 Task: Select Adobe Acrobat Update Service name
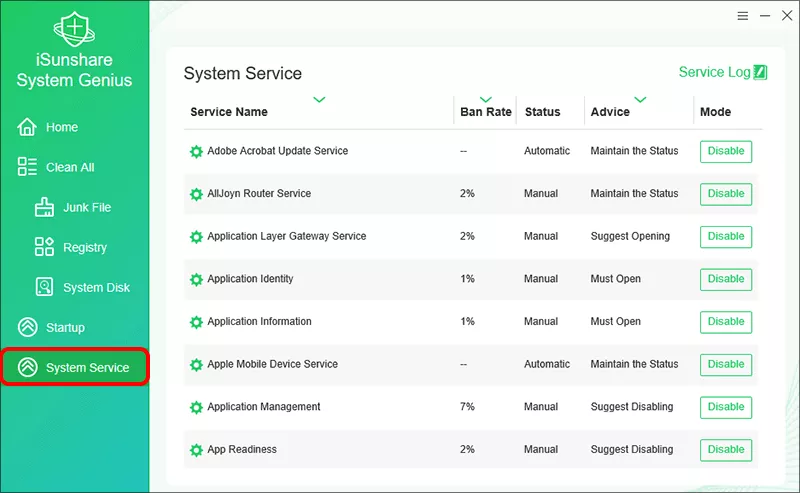coord(278,151)
